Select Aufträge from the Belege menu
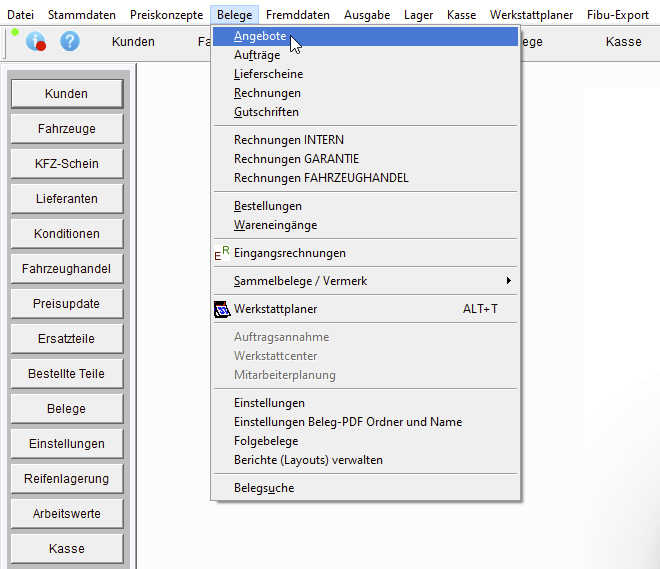Image resolution: width=660 pixels, height=569 pixels. pos(365,55)
